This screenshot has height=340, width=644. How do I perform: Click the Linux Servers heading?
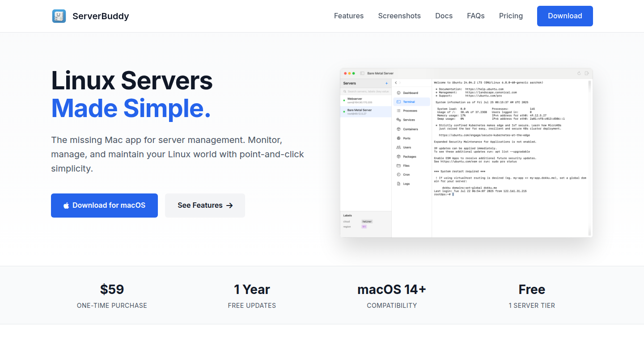tap(132, 81)
